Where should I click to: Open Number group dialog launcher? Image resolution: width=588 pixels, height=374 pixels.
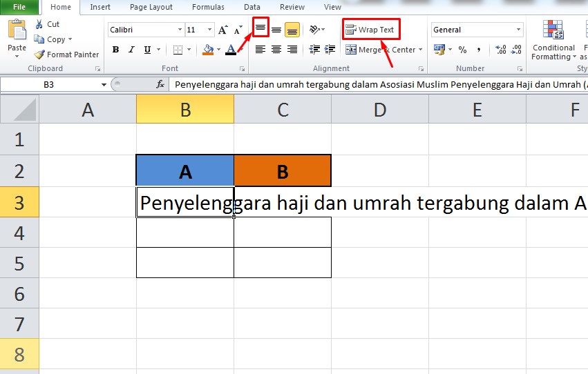[x=520, y=69]
